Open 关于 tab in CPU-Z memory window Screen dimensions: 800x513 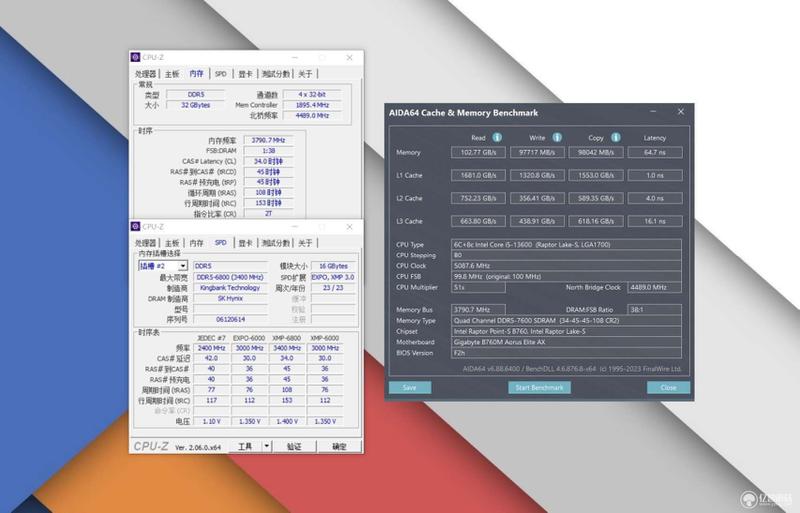click(x=305, y=74)
